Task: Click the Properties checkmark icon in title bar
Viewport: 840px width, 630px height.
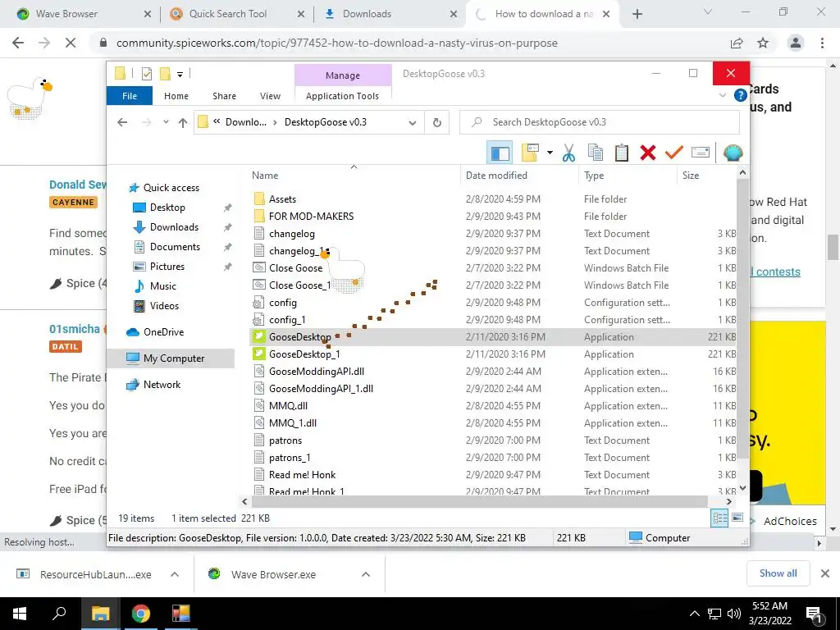Action: point(147,74)
